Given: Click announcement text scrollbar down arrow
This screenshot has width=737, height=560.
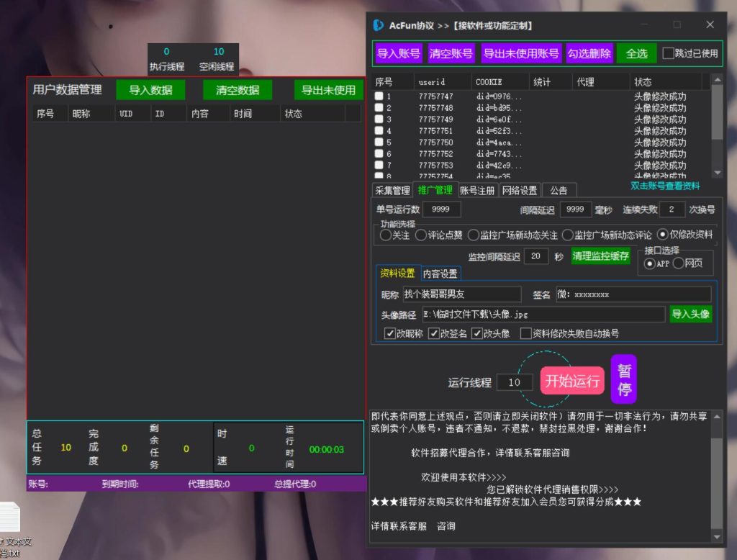Looking at the screenshot, I should [x=717, y=537].
